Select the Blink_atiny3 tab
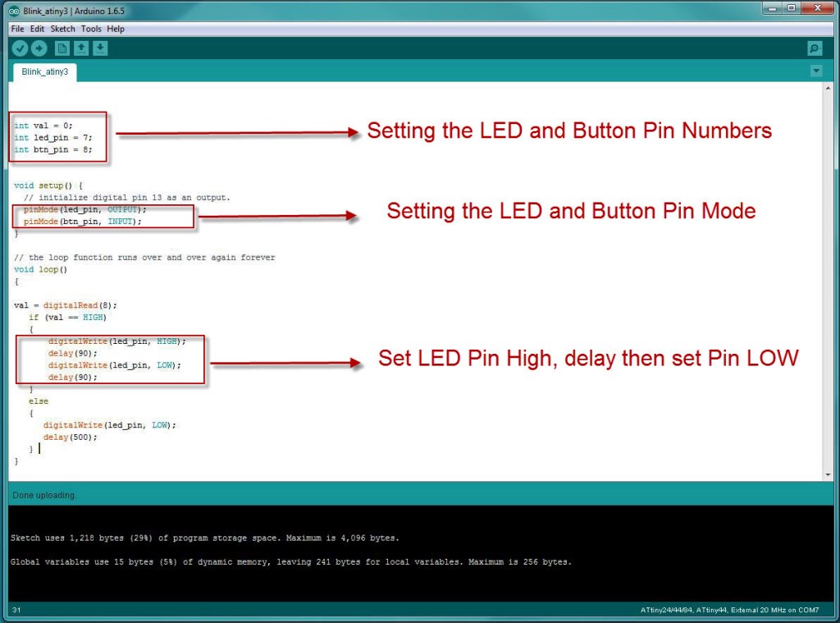The image size is (840, 623). (x=45, y=72)
